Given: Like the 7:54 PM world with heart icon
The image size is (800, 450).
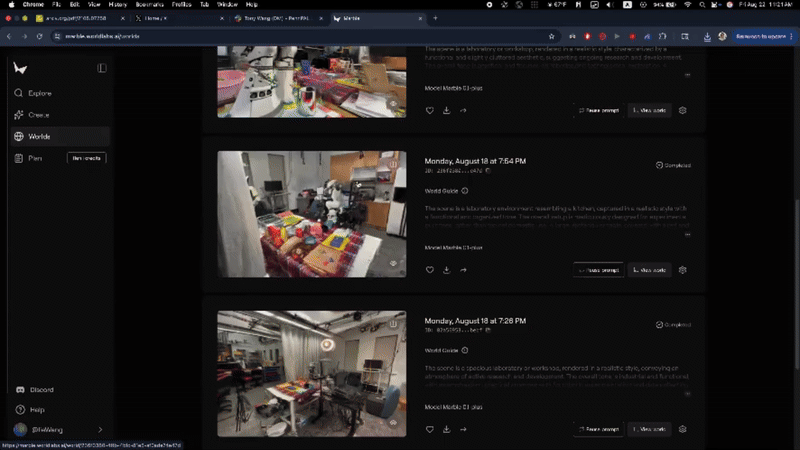Looking at the screenshot, I should point(430,270).
